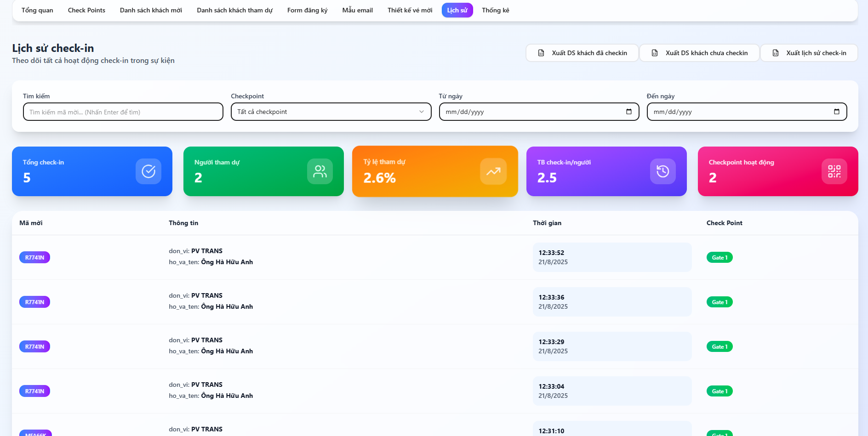Click the chevron arrow in the checkpoint selector
Viewport: 868px width, 436px height.
click(422, 111)
